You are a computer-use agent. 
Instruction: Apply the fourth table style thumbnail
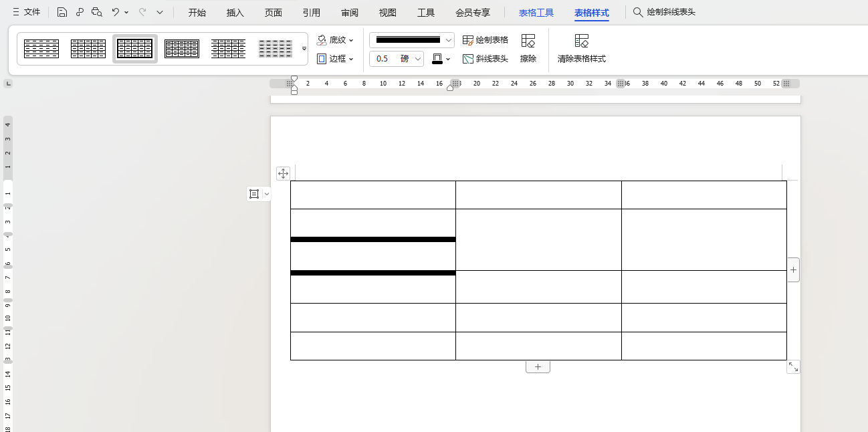(182, 49)
